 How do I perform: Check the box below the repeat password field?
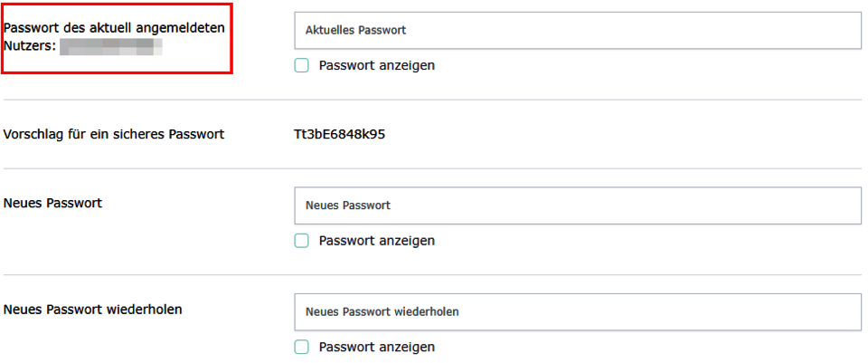pyautogui.click(x=302, y=347)
